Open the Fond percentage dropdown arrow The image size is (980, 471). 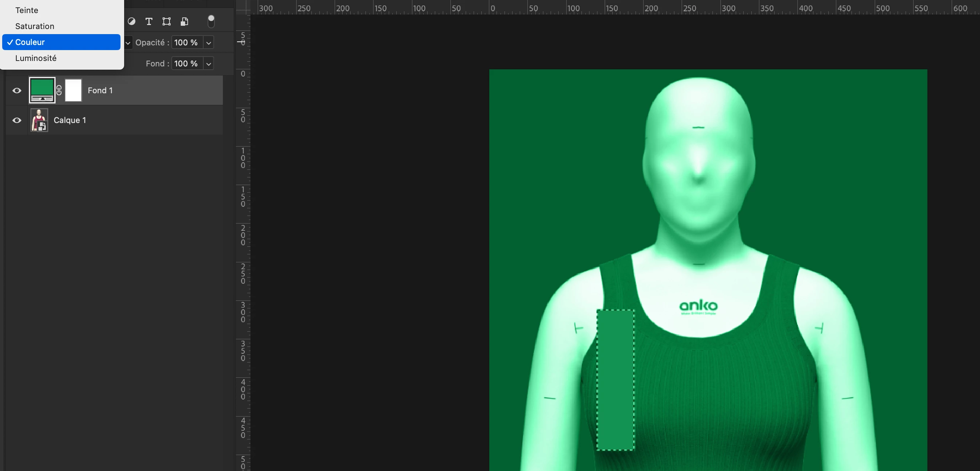click(x=208, y=64)
